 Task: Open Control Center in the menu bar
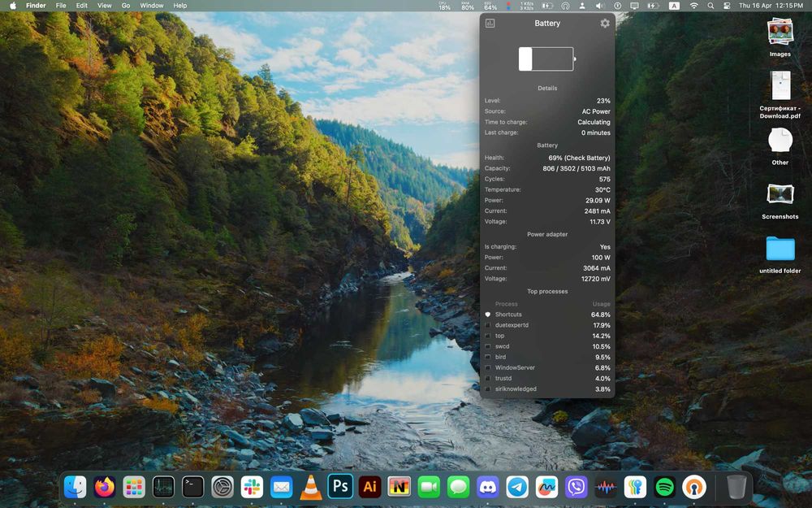pos(727,6)
